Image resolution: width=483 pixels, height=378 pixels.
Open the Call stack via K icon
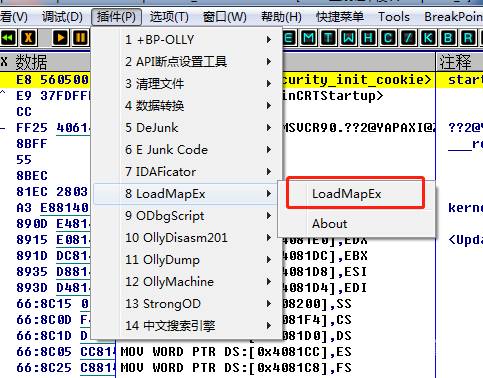pyautogui.click(x=428, y=38)
